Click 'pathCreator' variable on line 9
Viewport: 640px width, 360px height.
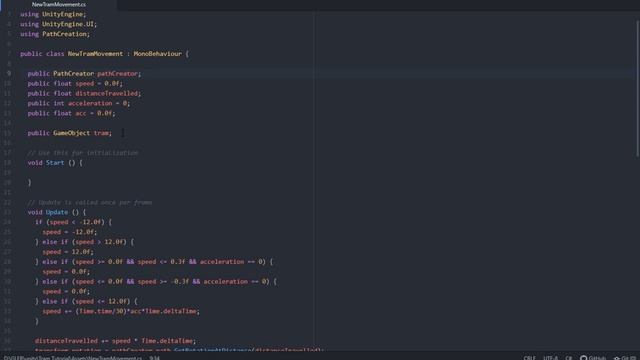(117, 73)
